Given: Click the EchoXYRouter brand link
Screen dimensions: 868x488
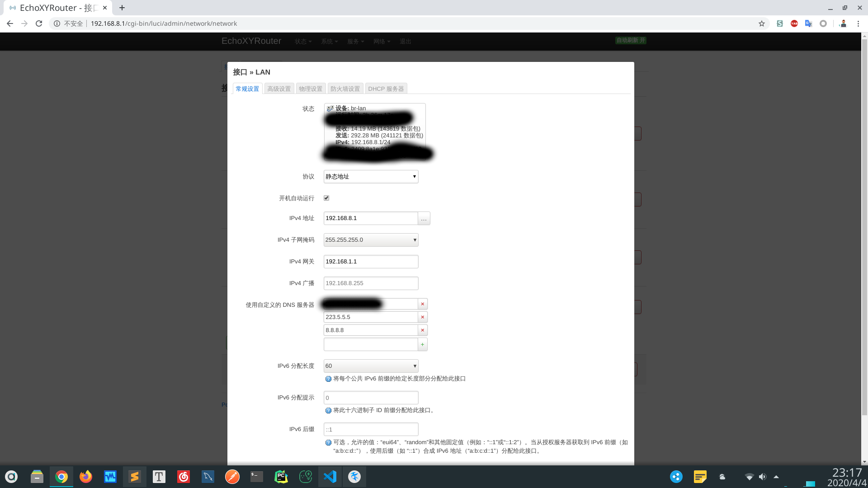Looking at the screenshot, I should [251, 41].
